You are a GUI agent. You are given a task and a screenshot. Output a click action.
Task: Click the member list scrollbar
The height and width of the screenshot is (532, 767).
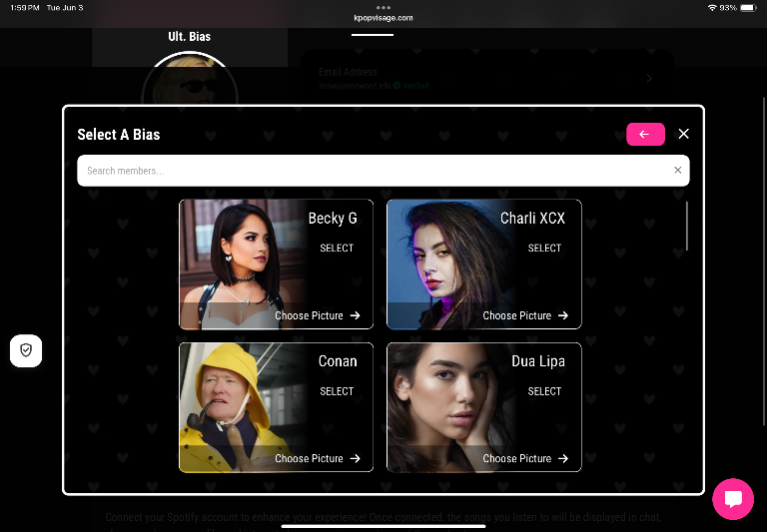point(687,226)
